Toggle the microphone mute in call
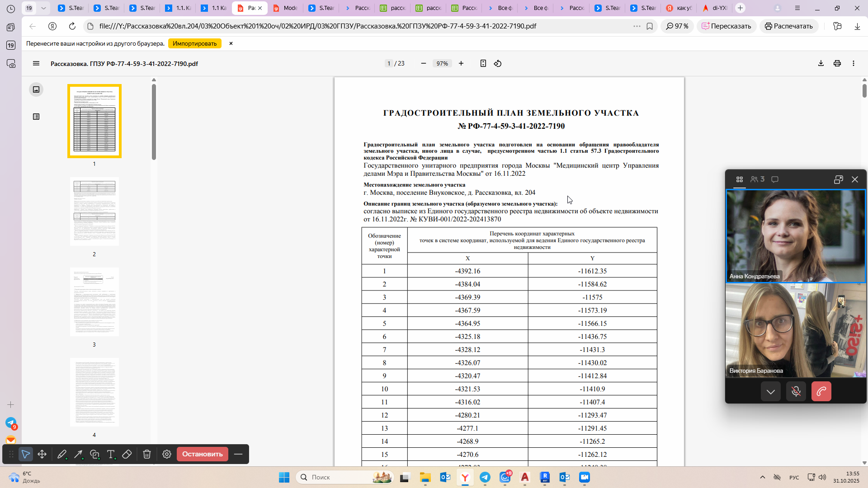Image resolution: width=868 pixels, height=488 pixels. click(796, 392)
